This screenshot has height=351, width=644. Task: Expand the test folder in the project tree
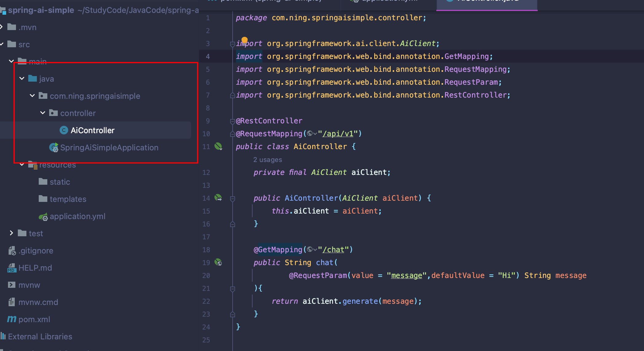tap(11, 233)
